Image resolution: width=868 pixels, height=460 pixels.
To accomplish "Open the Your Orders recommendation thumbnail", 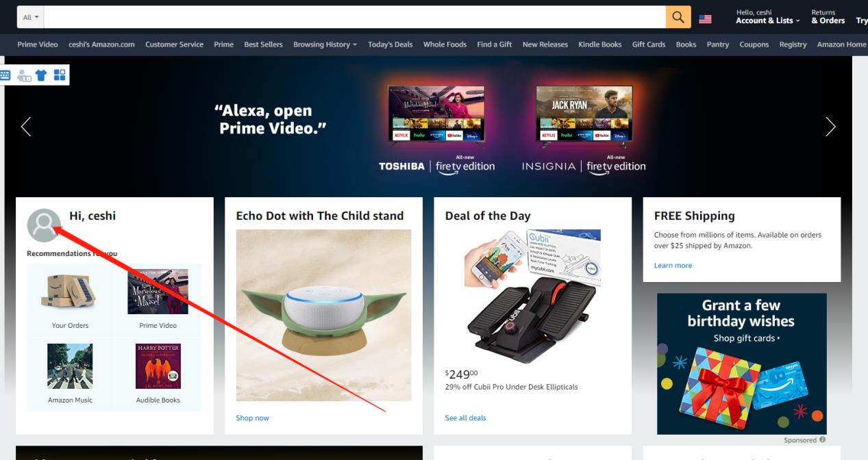I will tap(70, 298).
